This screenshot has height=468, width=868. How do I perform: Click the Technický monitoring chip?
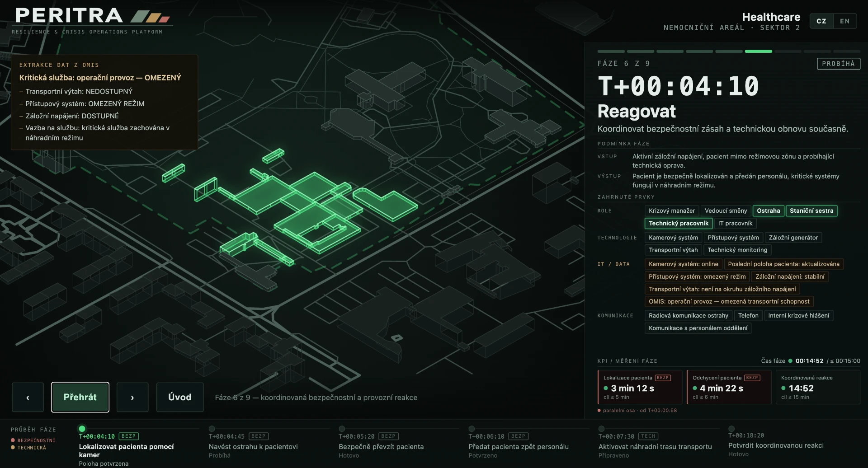[737, 250]
